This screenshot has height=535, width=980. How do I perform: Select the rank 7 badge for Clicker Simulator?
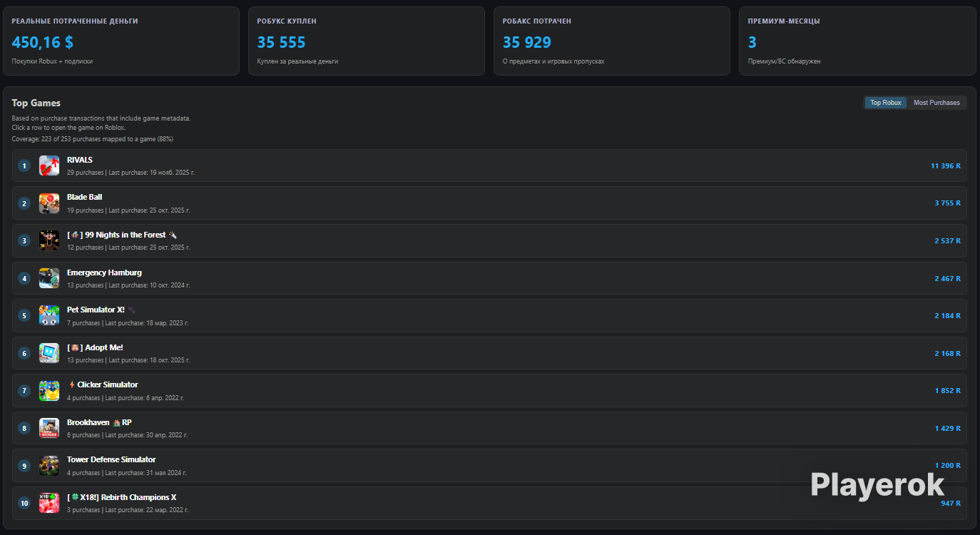tap(24, 391)
